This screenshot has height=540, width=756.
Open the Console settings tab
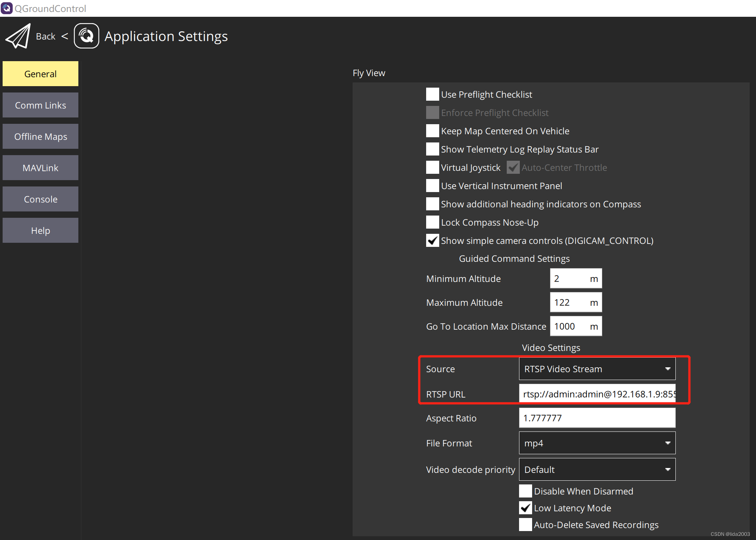click(40, 199)
